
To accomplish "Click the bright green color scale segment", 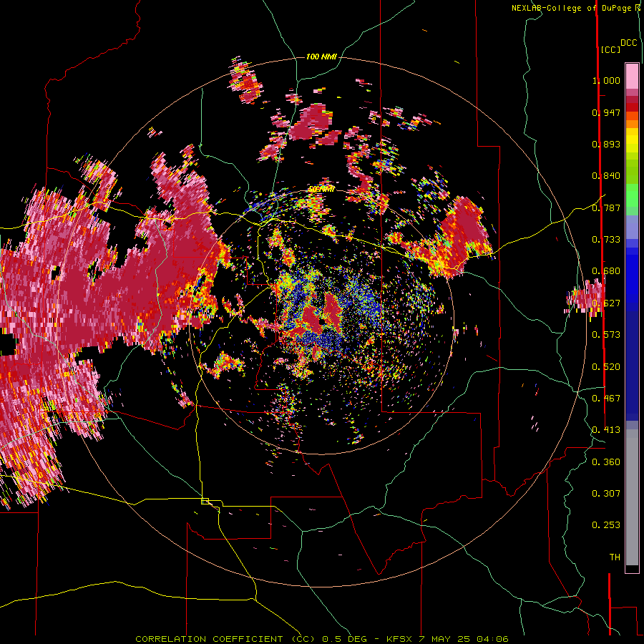I will [632, 195].
